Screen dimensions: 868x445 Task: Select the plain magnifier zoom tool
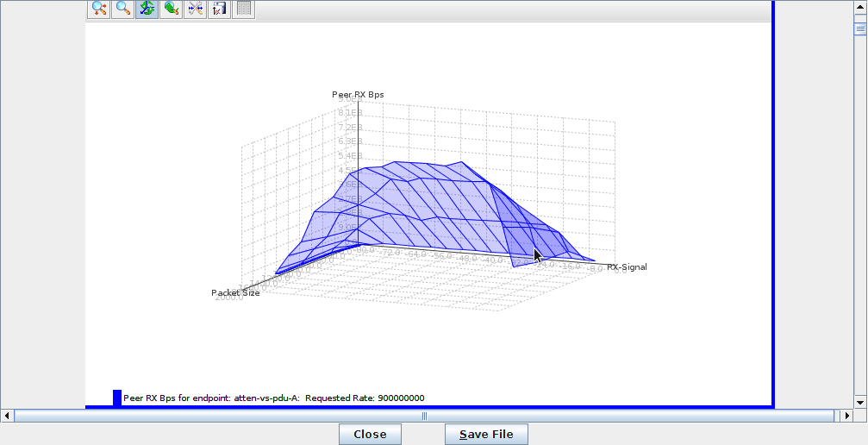[123, 9]
